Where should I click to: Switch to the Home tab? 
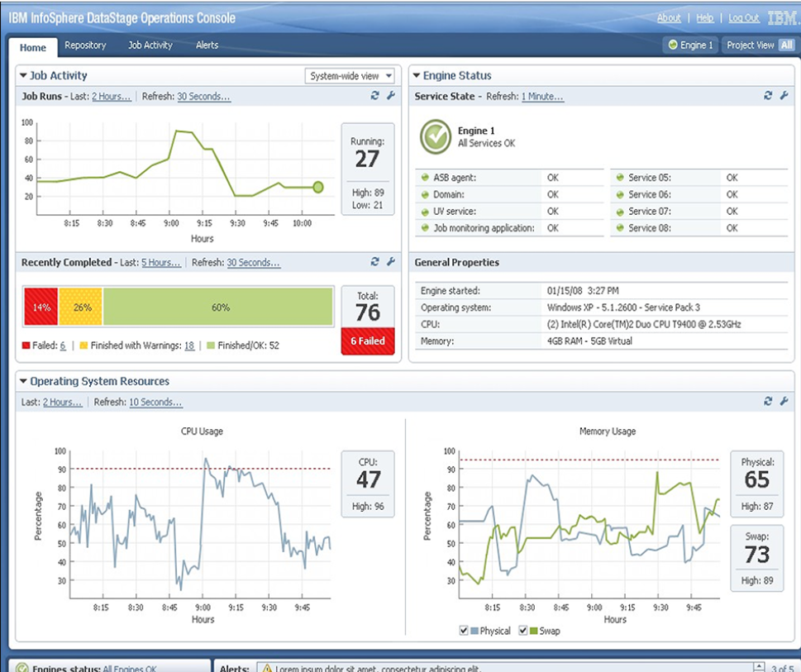pyautogui.click(x=33, y=47)
